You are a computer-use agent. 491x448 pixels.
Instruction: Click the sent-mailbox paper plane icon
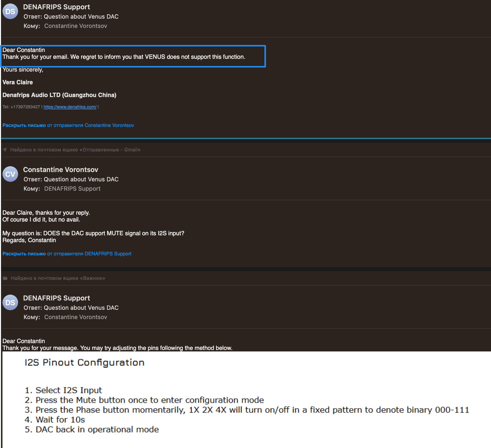(x=5, y=150)
